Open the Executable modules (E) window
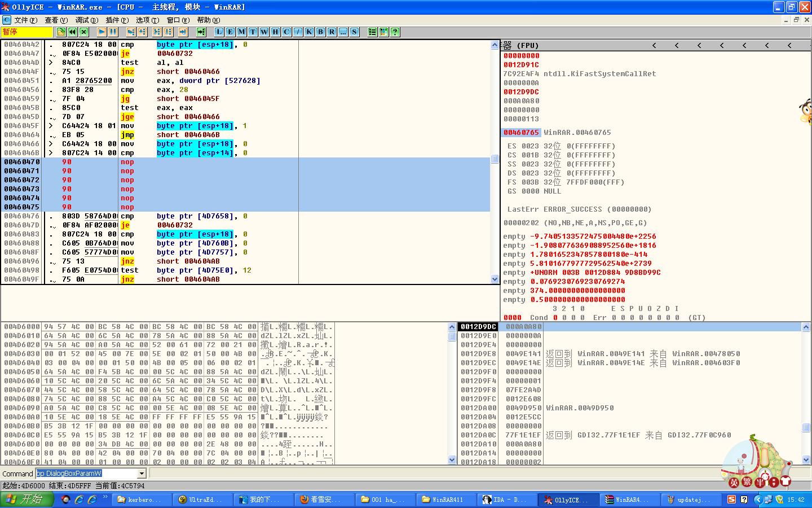 pos(230,32)
